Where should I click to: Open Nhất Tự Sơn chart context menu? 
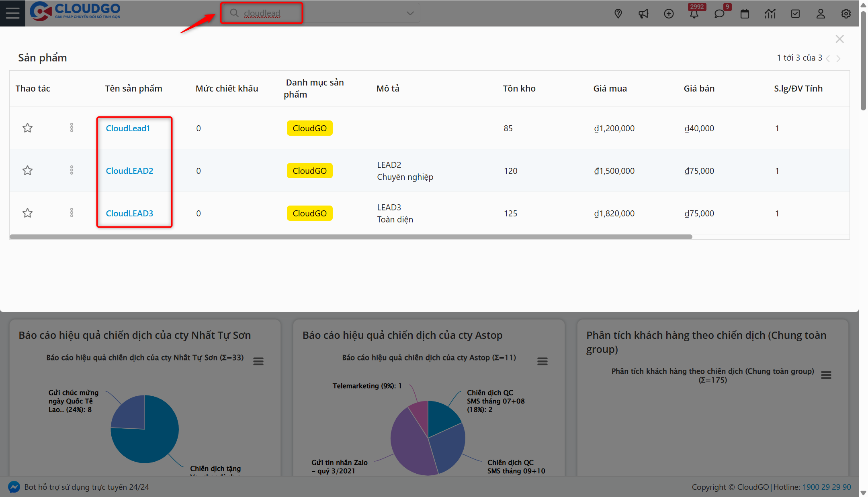click(258, 361)
